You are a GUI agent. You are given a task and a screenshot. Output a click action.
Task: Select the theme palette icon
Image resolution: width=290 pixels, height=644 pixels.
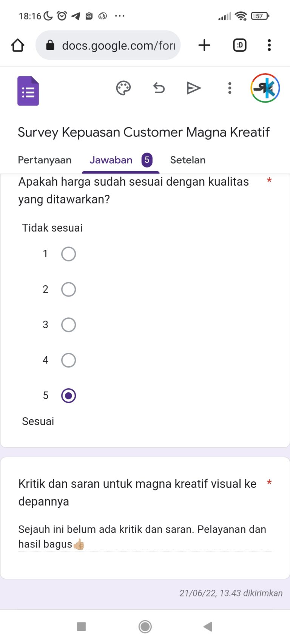[123, 88]
